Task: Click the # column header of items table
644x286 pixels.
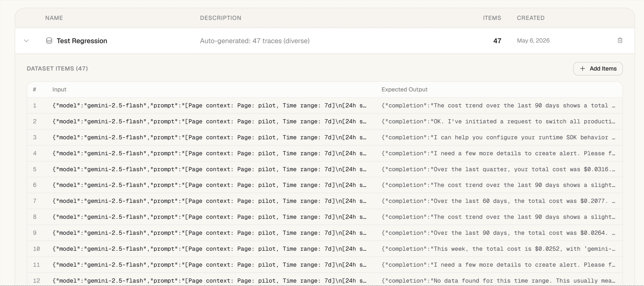Action: point(34,89)
